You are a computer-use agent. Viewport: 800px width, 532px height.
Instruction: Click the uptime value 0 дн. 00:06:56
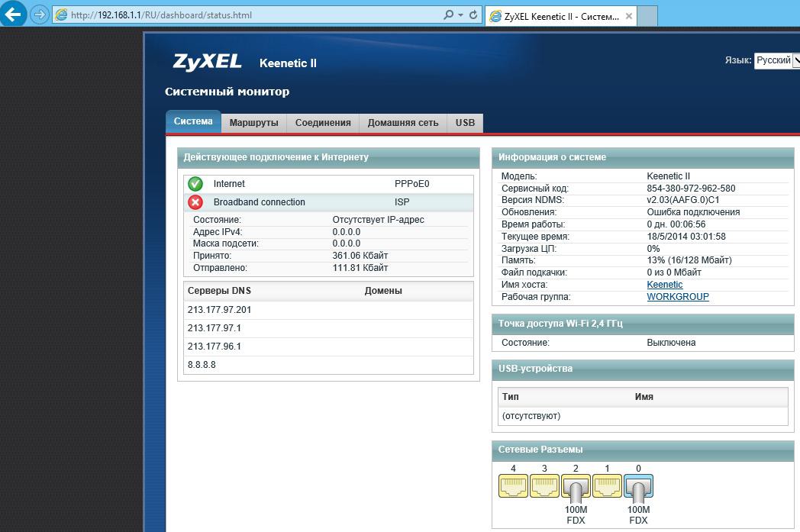coord(676,224)
